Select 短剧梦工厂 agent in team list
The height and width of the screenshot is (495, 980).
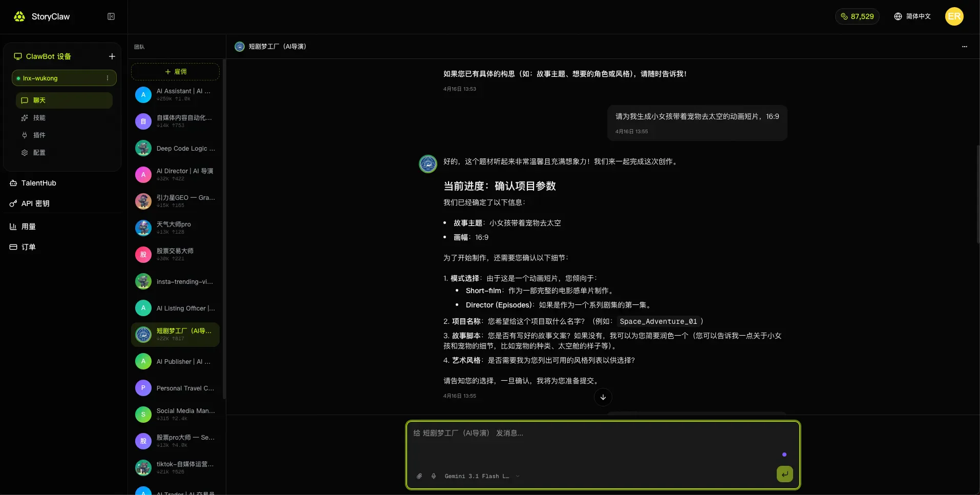tap(175, 335)
